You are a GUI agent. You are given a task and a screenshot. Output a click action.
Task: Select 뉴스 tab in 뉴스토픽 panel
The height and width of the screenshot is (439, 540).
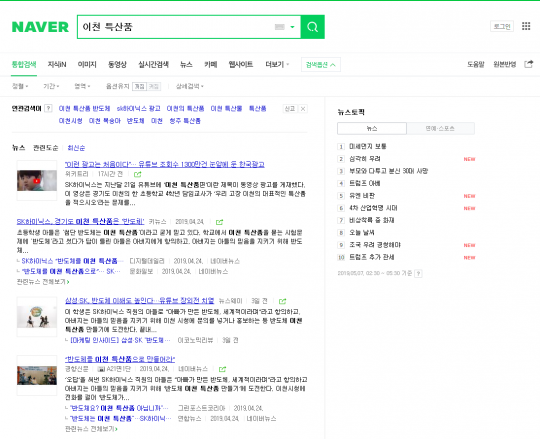click(372, 128)
